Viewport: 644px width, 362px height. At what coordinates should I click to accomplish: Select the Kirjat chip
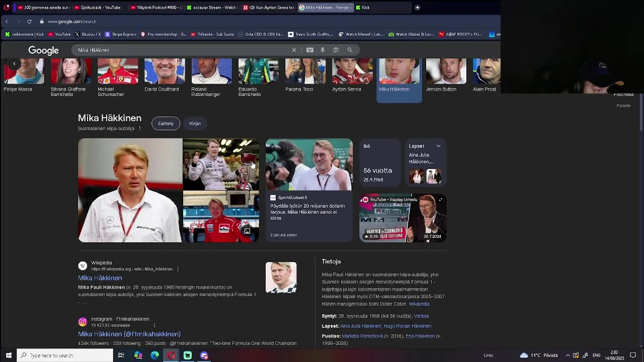tap(195, 124)
